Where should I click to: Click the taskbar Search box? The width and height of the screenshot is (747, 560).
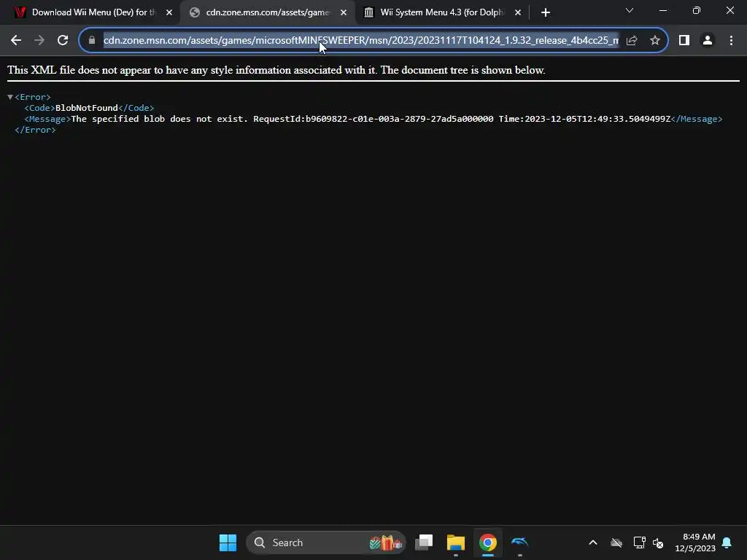[326, 542]
